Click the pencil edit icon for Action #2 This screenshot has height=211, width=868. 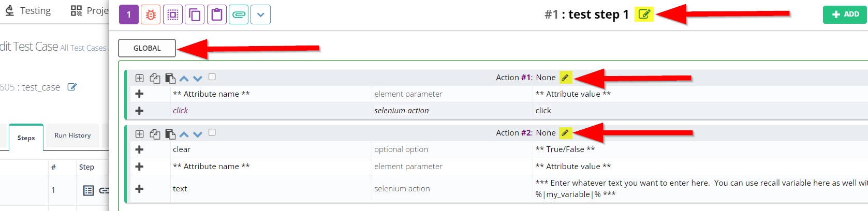[x=565, y=133]
